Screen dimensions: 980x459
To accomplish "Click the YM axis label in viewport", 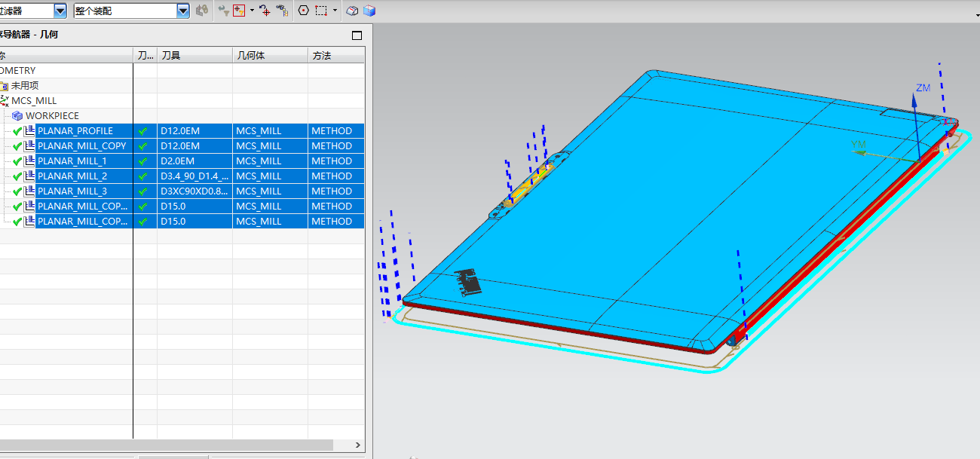I will pos(859,143).
